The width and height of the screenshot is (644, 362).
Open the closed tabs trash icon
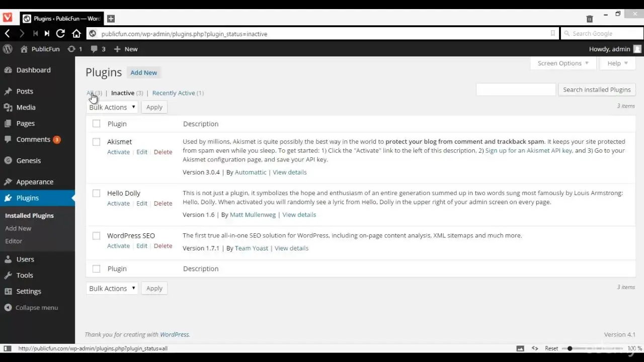coord(590,19)
